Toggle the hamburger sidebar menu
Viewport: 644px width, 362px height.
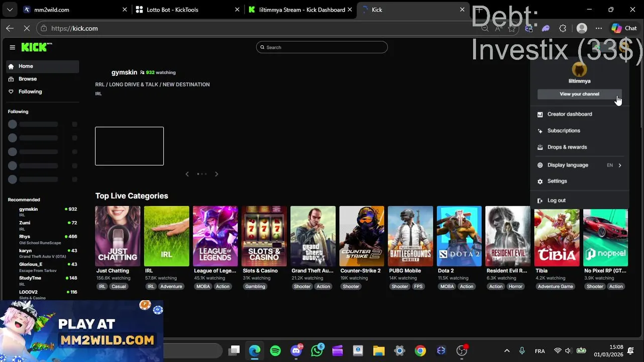pos(12,47)
